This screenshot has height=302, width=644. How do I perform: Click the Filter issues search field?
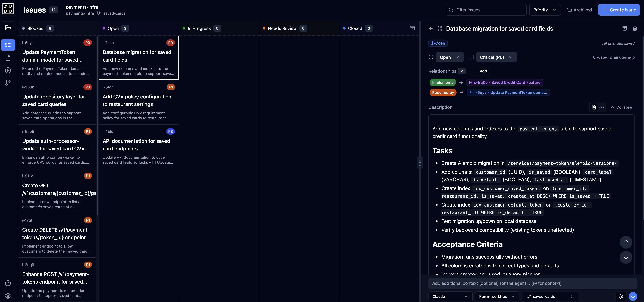(x=486, y=10)
